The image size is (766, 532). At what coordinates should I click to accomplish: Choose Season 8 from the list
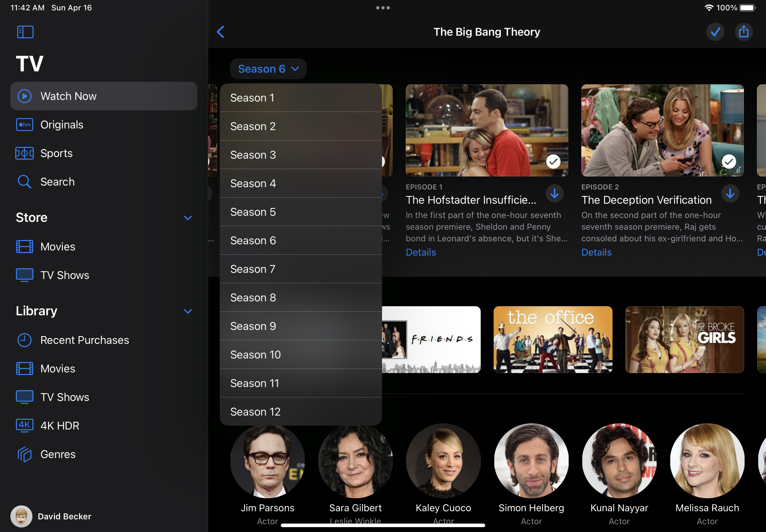[x=301, y=298]
